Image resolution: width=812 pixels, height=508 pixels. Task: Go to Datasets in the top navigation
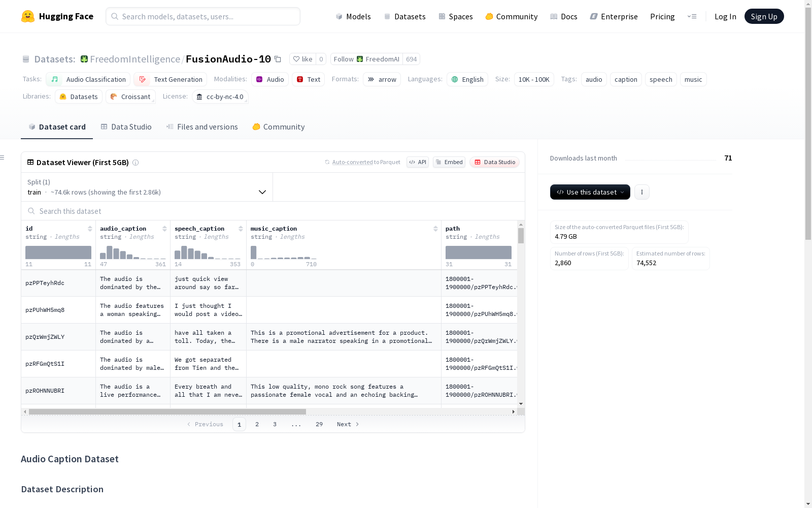(x=404, y=16)
